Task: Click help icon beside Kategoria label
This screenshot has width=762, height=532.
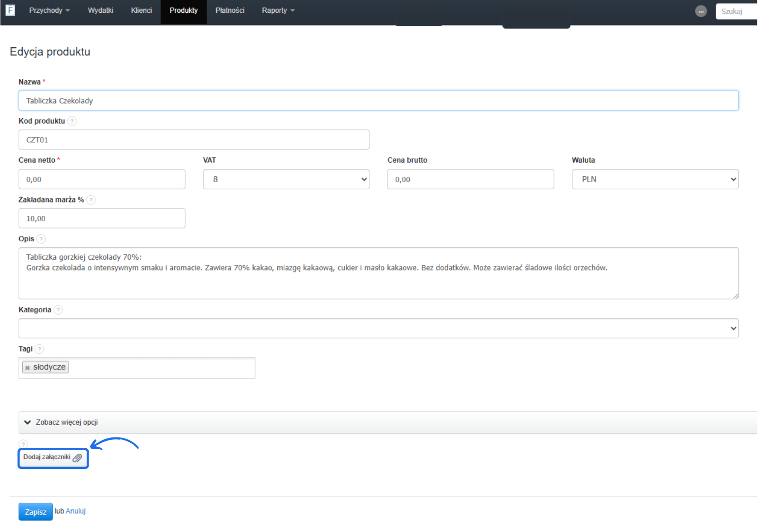Action: tap(58, 310)
